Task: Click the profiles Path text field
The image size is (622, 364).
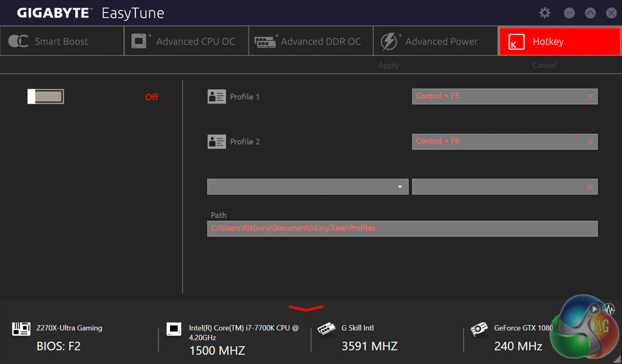Action: coord(402,228)
